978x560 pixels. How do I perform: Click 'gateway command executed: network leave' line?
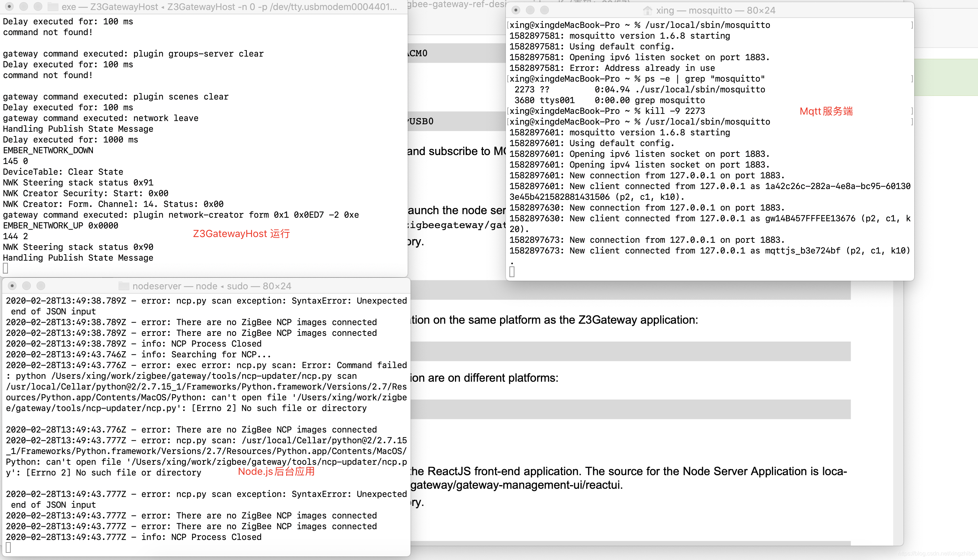[x=101, y=119]
